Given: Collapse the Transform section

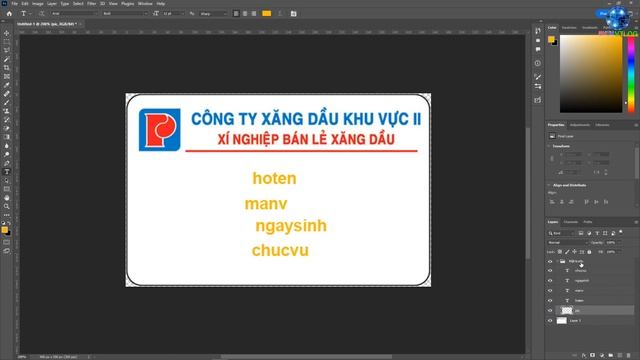Looking at the screenshot, I should click(x=549, y=146).
